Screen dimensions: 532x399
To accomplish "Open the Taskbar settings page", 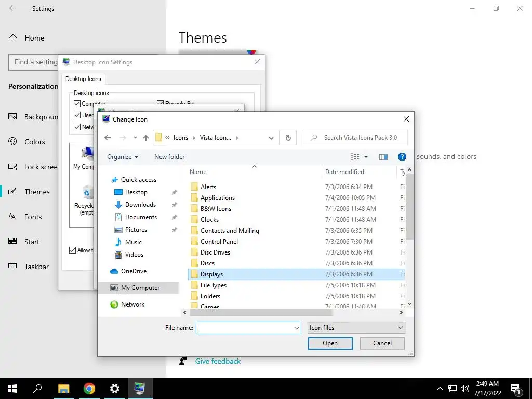I will tap(36, 267).
